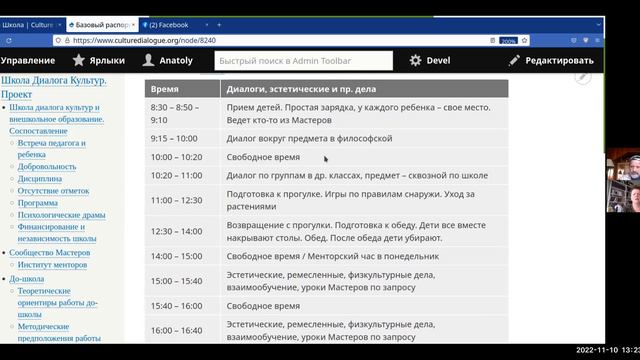Click the round pencil edit icon above the table
This screenshot has width=640, height=360.
pyautogui.click(x=583, y=77)
